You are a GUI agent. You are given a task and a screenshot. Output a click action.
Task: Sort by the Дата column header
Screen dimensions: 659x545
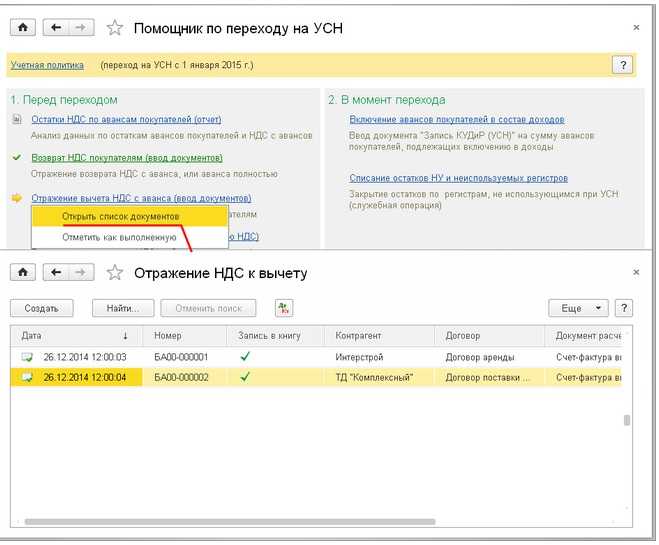click(76, 336)
